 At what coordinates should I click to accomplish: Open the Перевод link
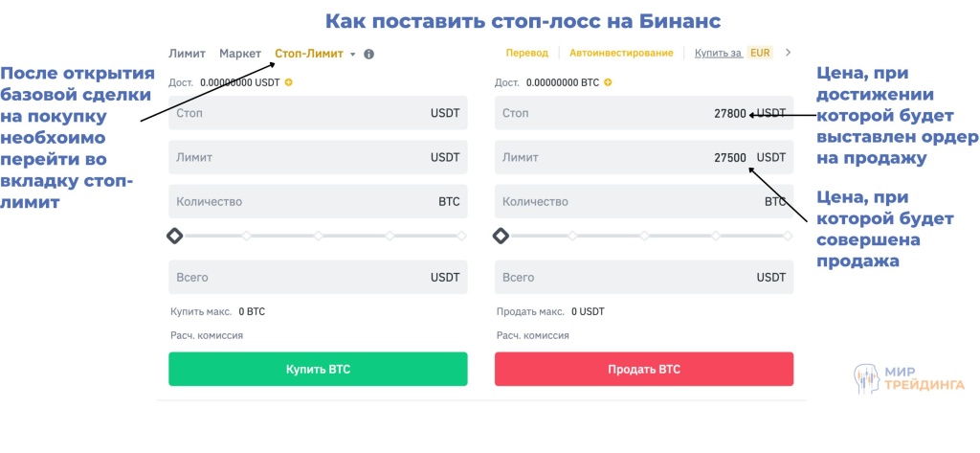[x=526, y=53]
